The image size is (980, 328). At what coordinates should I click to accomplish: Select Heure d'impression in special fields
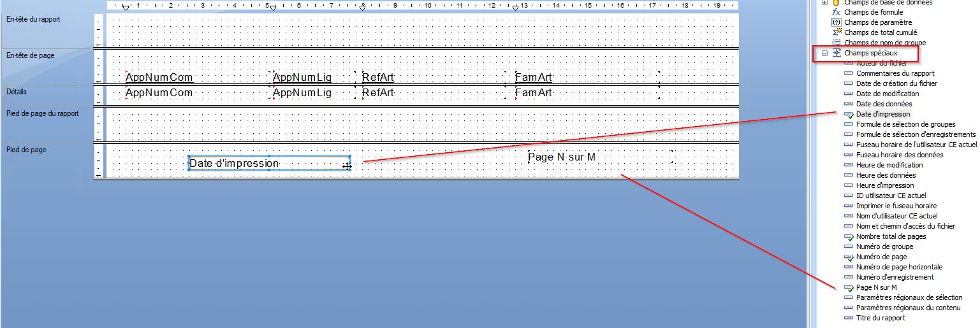click(x=884, y=185)
